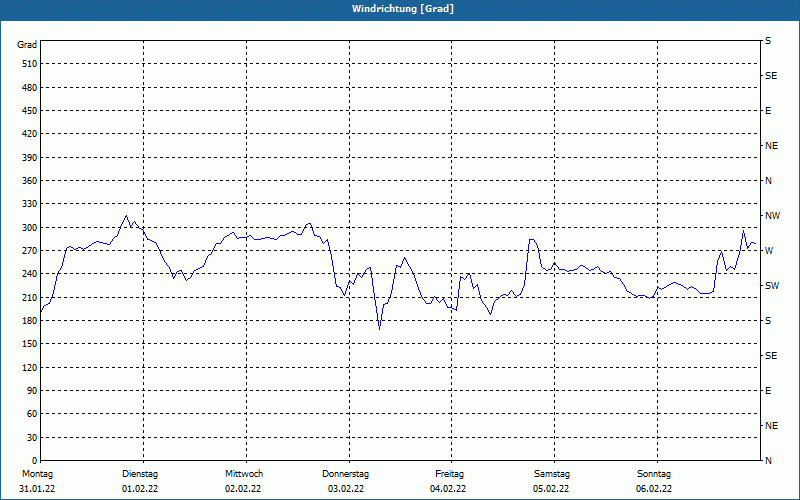This screenshot has height=500, width=800.
Task: Click the 330 degree axis label
Action: [x=30, y=204]
